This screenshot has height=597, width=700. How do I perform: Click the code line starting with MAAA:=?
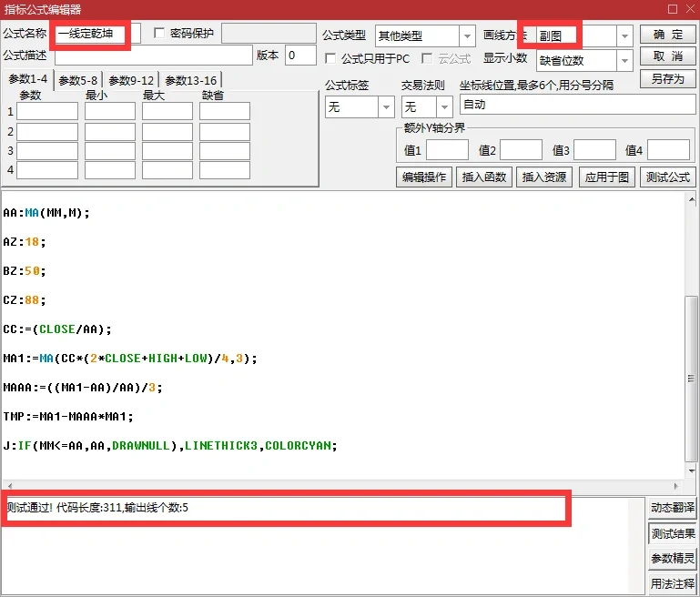pyautogui.click(x=83, y=388)
